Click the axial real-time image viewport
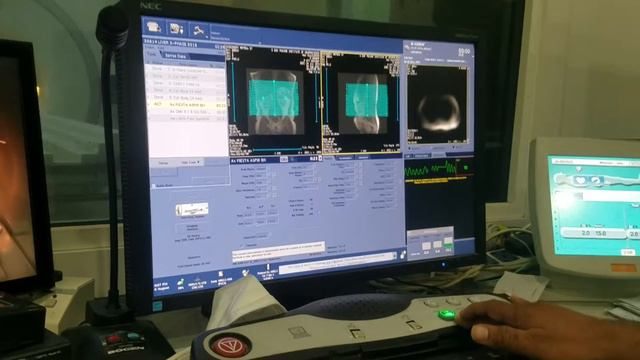The height and width of the screenshot is (360, 640). [x=438, y=104]
